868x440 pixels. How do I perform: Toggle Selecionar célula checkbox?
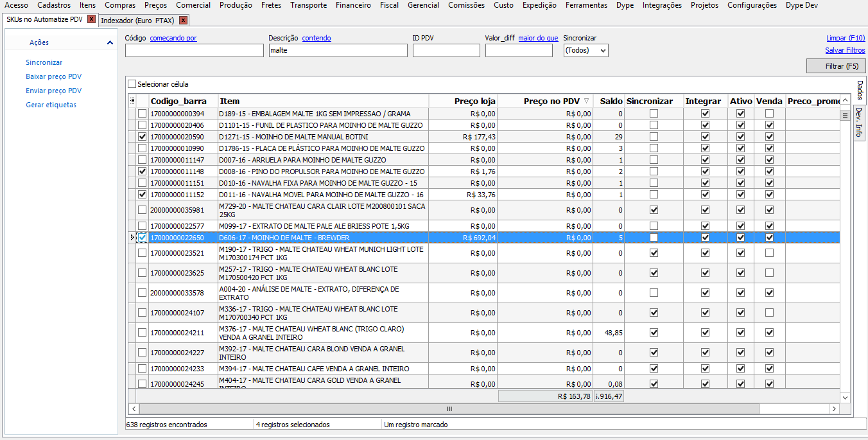(x=132, y=84)
